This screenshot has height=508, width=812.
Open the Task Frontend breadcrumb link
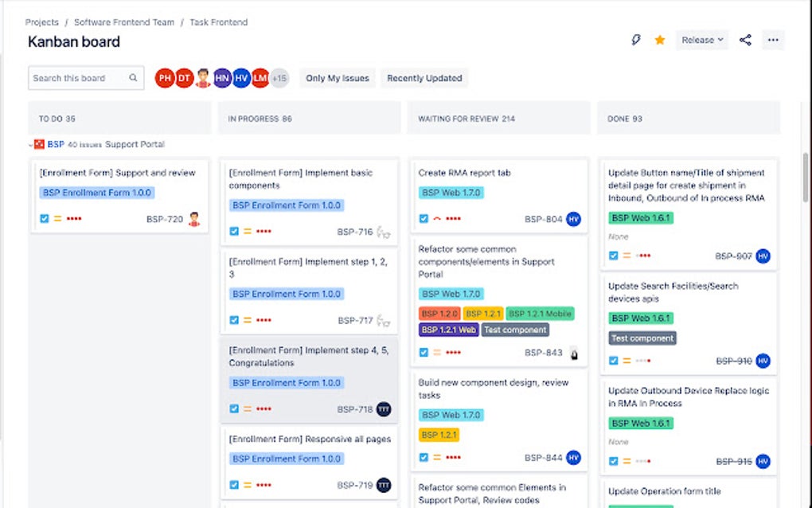(219, 22)
